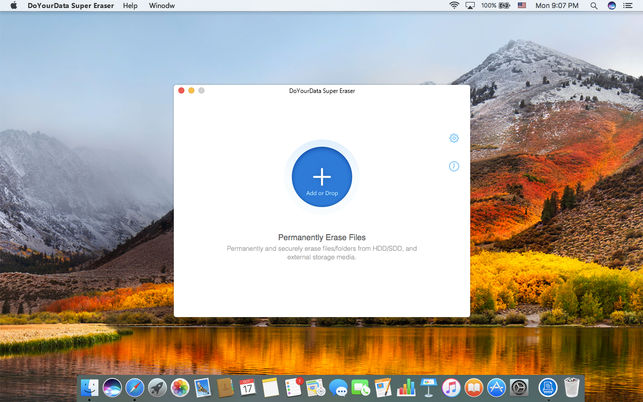Open the Trash in the Dock
Image resolution: width=643 pixels, height=402 pixels.
[x=572, y=387]
